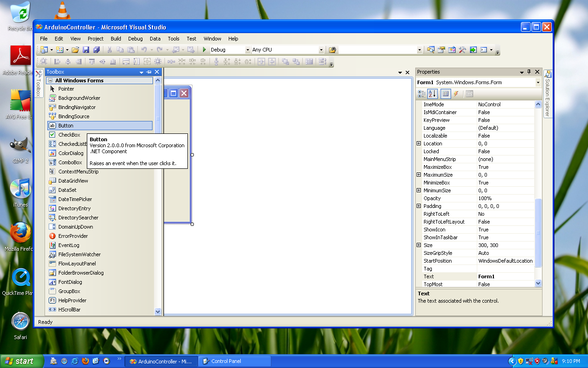Click the Properties grid scroll up arrow
Screen dimensions: 588x368
(538, 104)
